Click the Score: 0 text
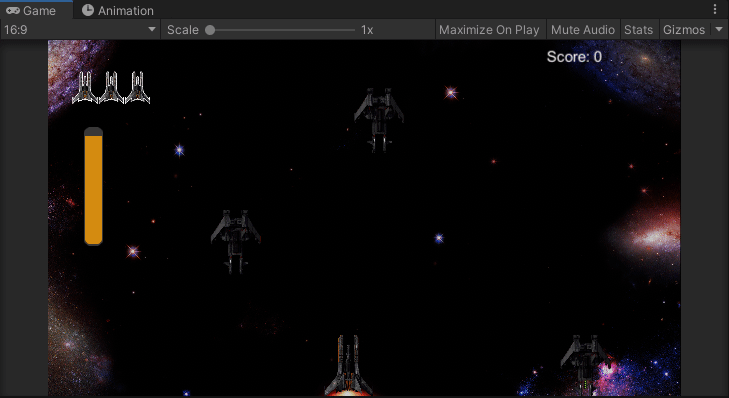This screenshot has width=729, height=398. [574, 57]
